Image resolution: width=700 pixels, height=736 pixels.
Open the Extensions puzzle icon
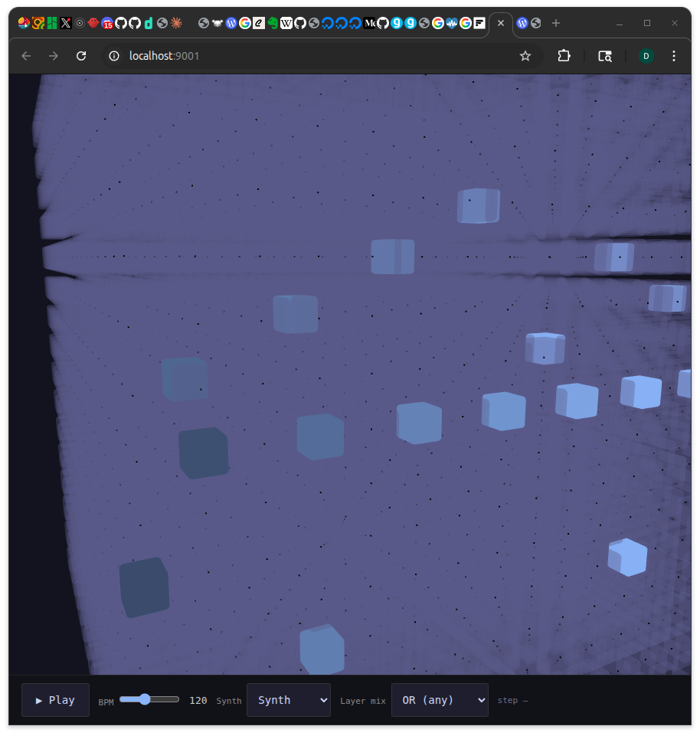pyautogui.click(x=564, y=56)
